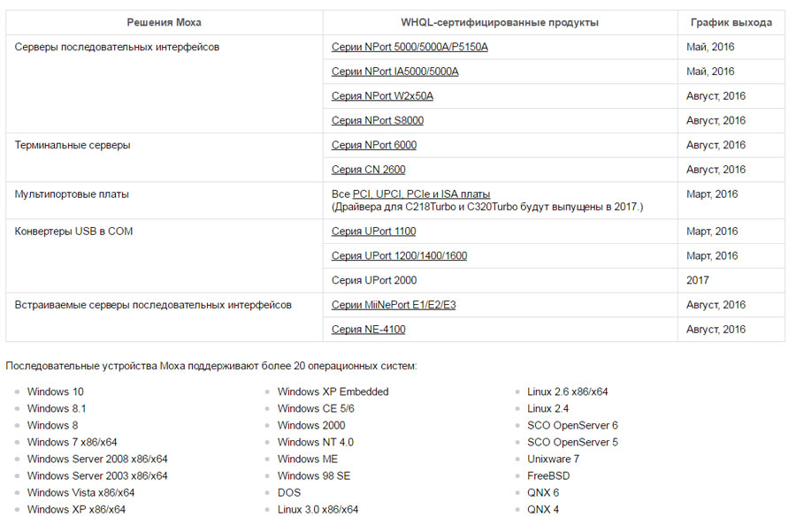Image resolution: width=796 pixels, height=532 pixels.
Task: Open the NPort IA5000/5000A series link
Action: click(x=394, y=72)
